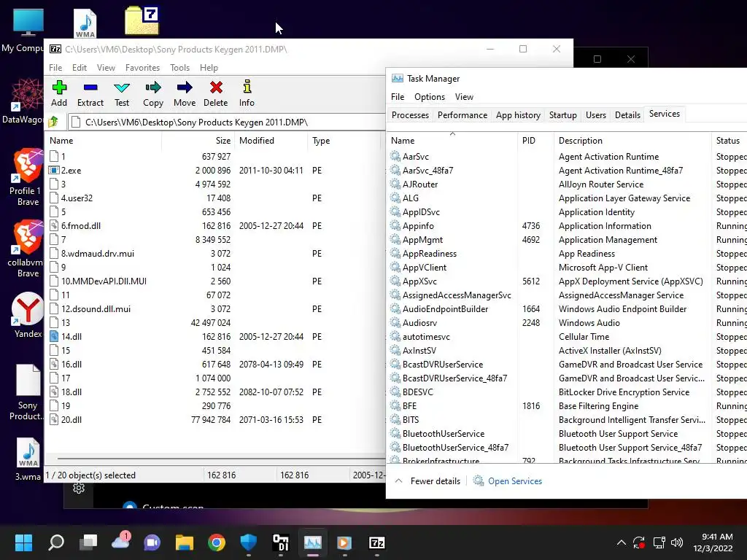Image resolution: width=747 pixels, height=560 pixels.
Task: Go up one folder level in 7-Zip
Action: point(53,122)
